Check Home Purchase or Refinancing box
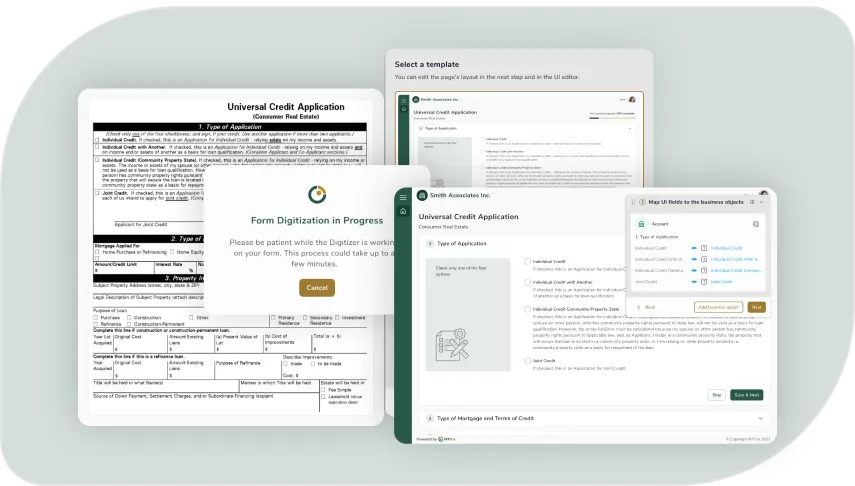855x486 pixels. point(97,252)
